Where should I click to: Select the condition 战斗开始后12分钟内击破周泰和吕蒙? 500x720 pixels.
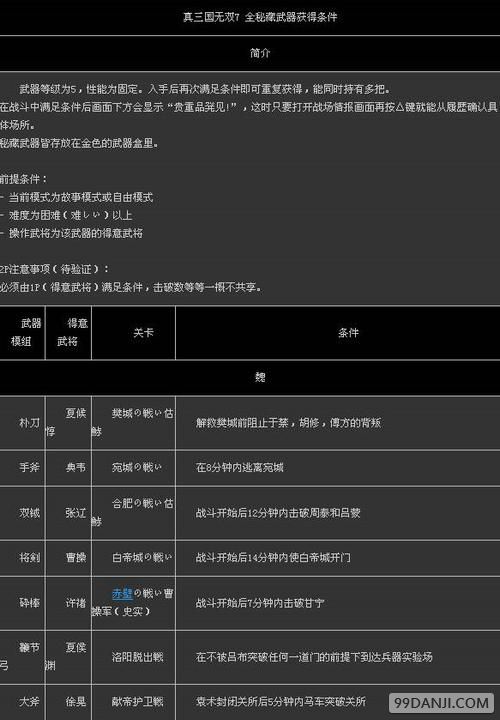point(278,513)
